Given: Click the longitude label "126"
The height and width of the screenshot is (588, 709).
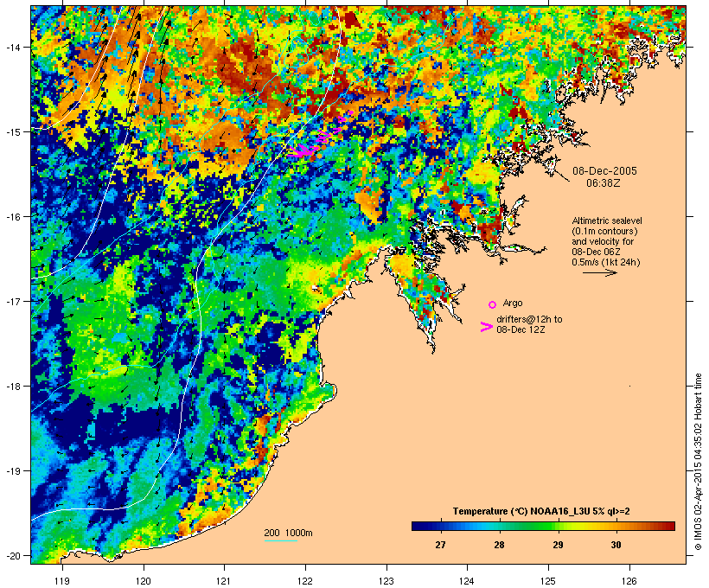Looking at the screenshot, I should pos(629,581).
